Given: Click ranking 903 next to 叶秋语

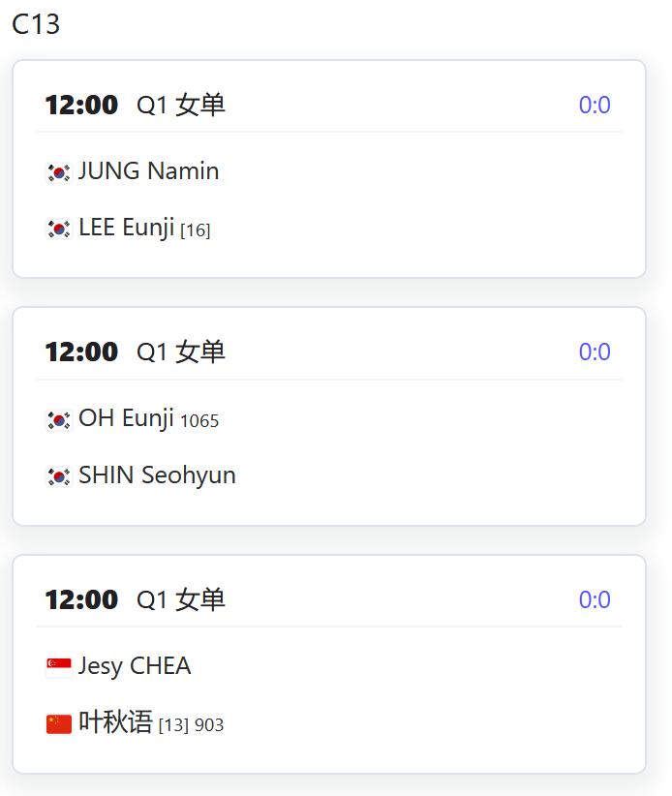Looking at the screenshot, I should (x=209, y=725).
